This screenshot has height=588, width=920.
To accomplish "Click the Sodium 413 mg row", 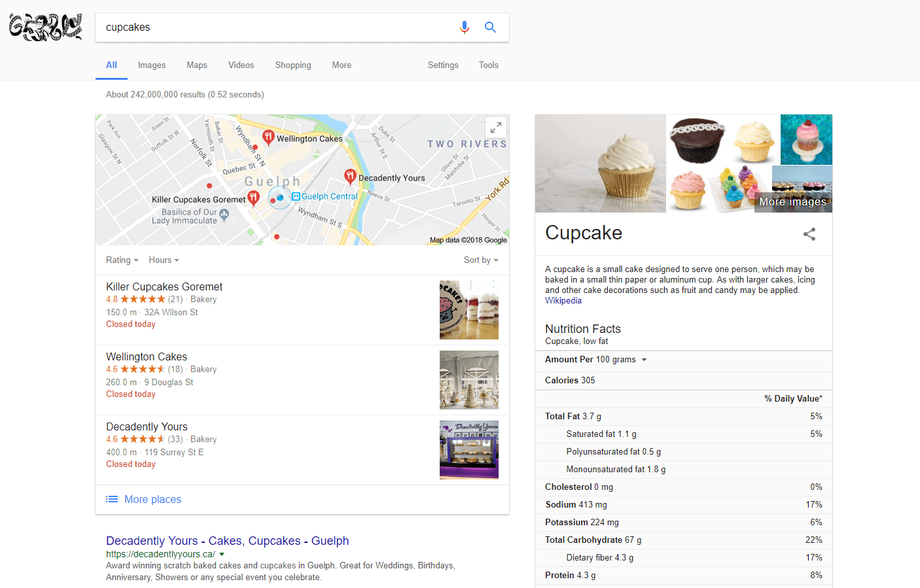I will (684, 504).
